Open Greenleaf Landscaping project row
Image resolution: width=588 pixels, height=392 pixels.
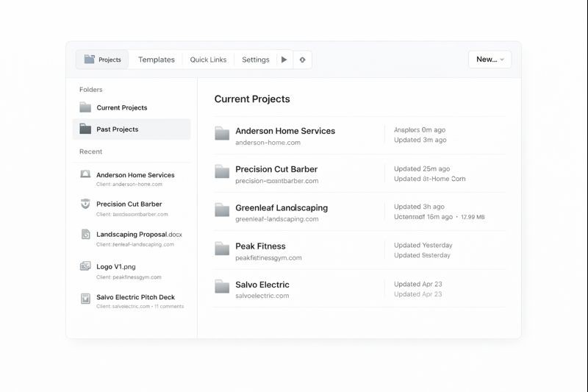(359, 212)
